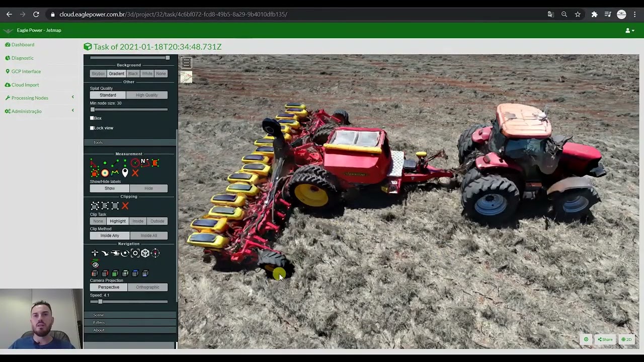Adjust the navigation Speed slider
644x362 pixels.
coord(129,302)
